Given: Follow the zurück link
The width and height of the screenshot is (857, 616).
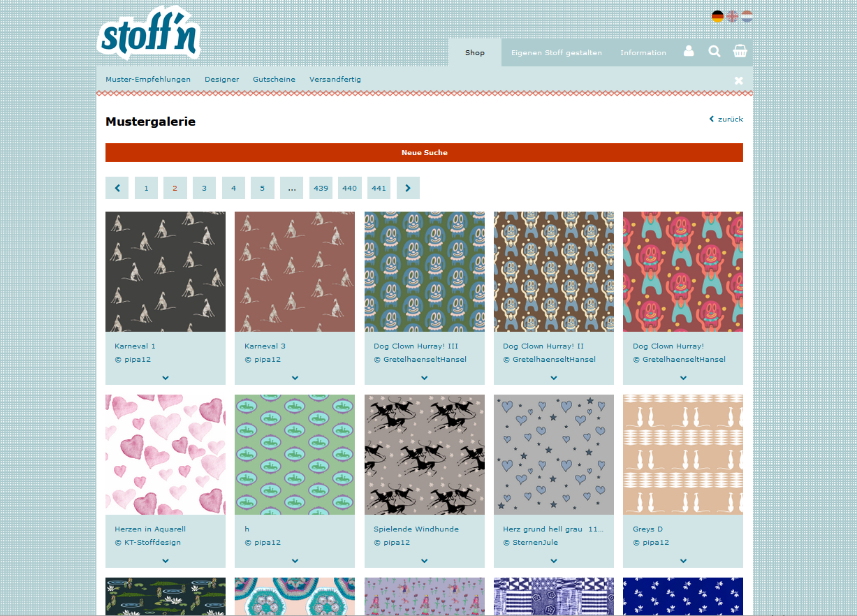Looking at the screenshot, I should coord(726,119).
